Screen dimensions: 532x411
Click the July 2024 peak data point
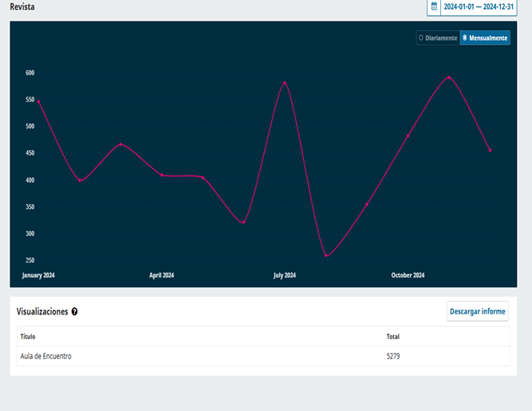pyautogui.click(x=285, y=83)
